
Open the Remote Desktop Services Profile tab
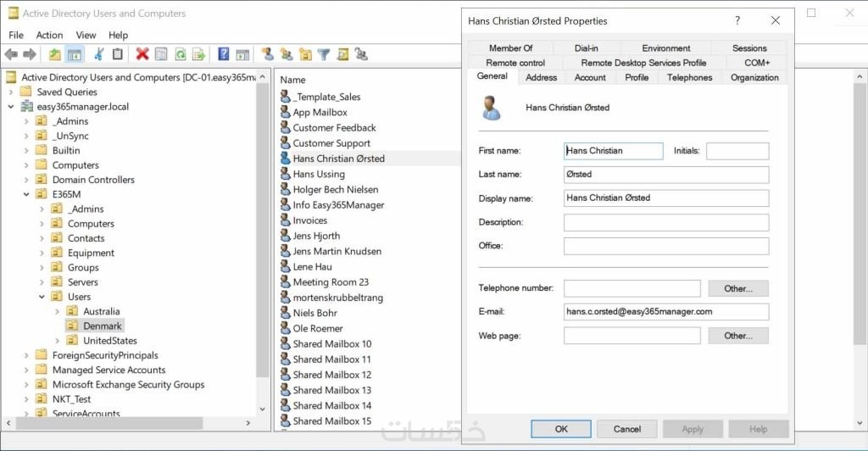tap(643, 63)
